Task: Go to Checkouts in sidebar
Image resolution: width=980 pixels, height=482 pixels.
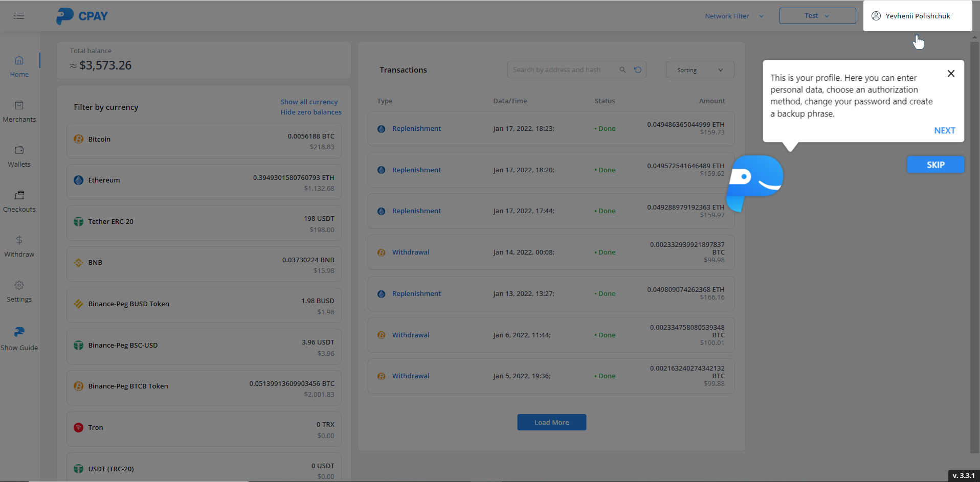Action: 19,201
